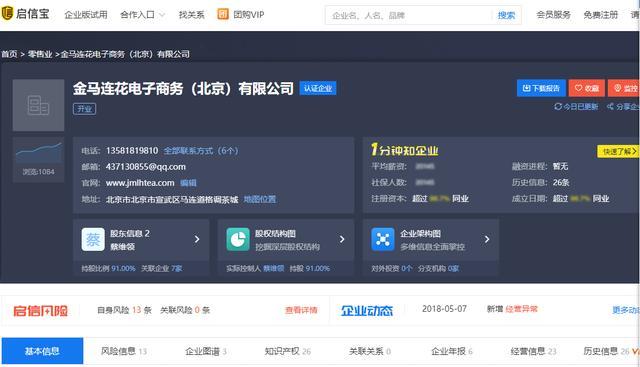Open 团购VIP in top navigation
Viewport: 640px width, 367px height.
(249, 15)
